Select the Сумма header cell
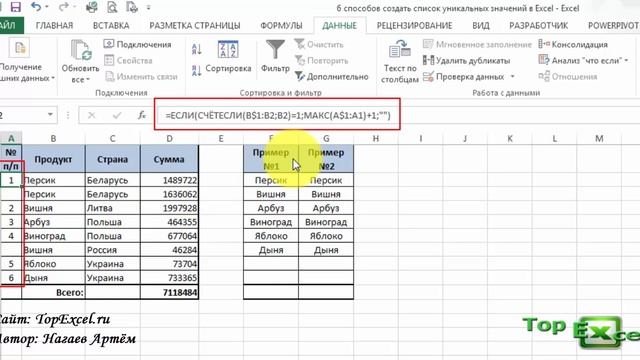The height and width of the screenshot is (360, 640). (169, 159)
